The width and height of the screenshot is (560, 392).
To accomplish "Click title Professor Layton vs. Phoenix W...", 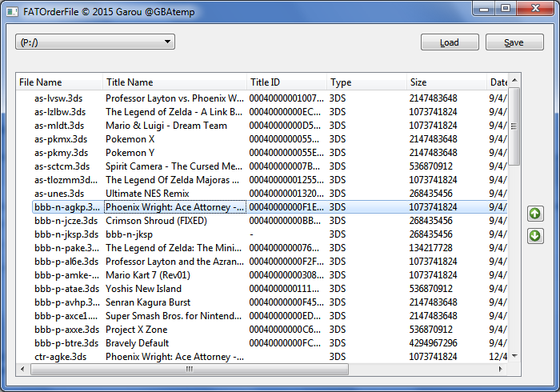I will [174, 98].
